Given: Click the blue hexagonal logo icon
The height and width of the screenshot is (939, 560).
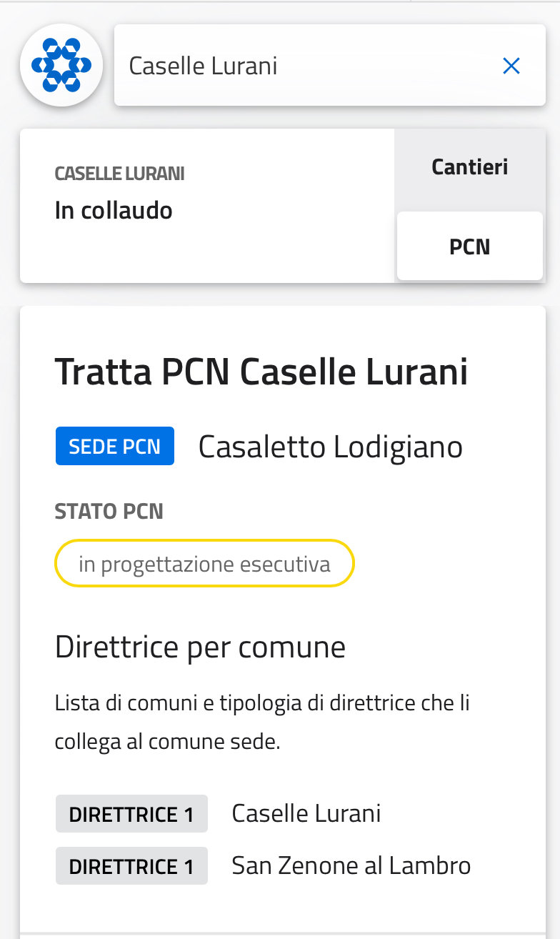Looking at the screenshot, I should click(x=61, y=66).
